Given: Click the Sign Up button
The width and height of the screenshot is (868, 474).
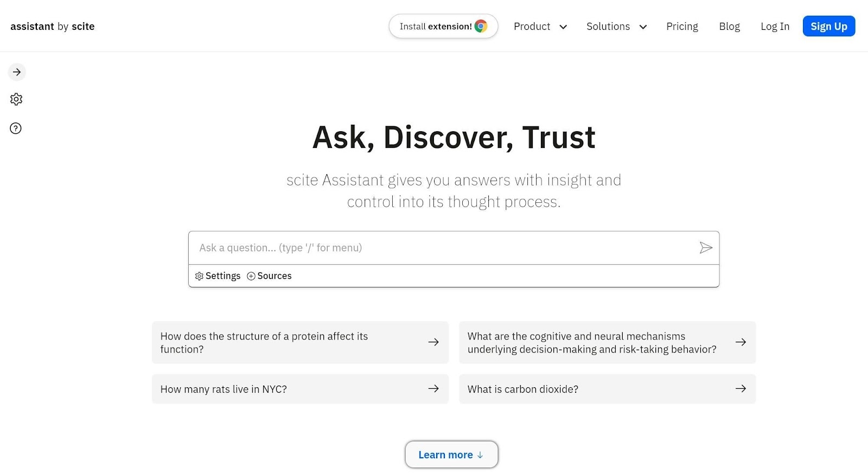Looking at the screenshot, I should point(829,26).
